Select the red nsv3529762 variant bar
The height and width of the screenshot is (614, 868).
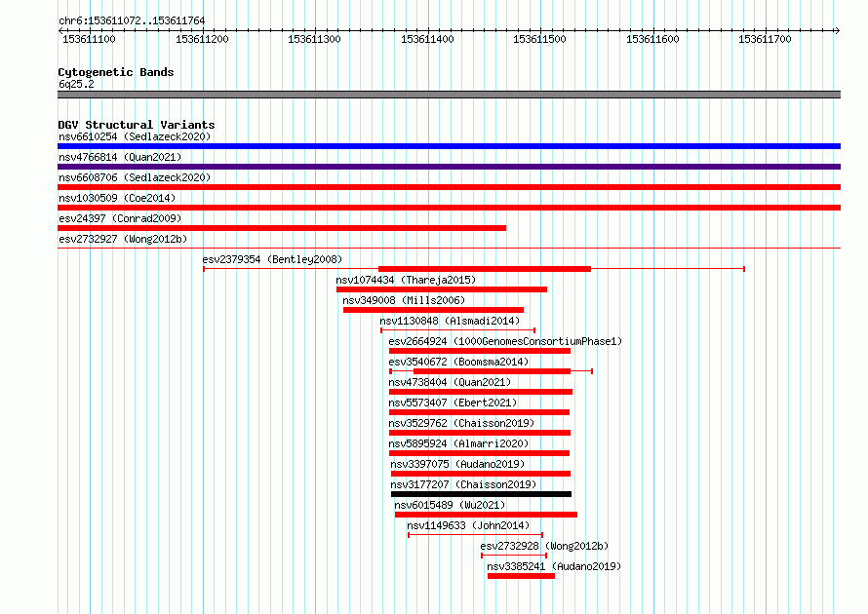480,433
